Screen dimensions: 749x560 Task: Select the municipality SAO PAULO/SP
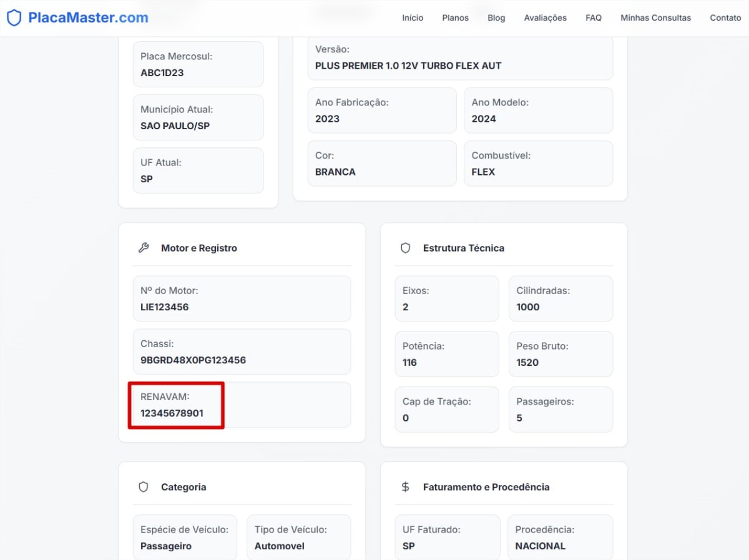tap(175, 125)
